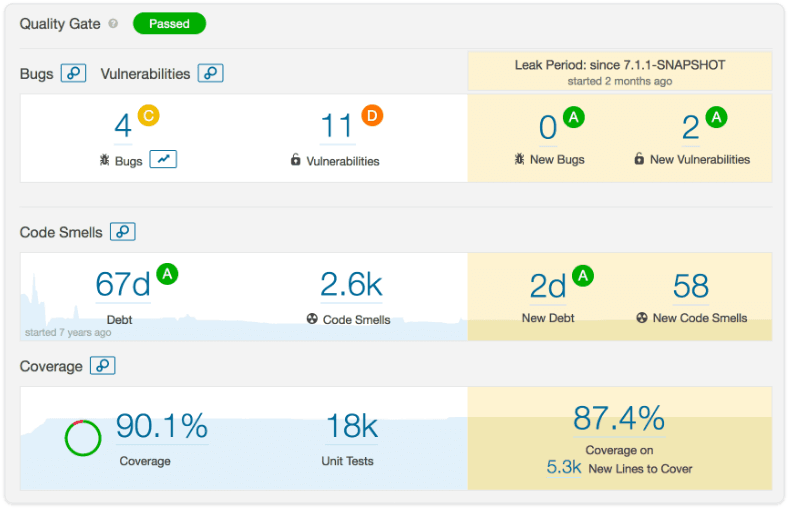The image size is (789, 509).
Task: Open the 2 new vulnerabilities count link
Action: tap(691, 127)
